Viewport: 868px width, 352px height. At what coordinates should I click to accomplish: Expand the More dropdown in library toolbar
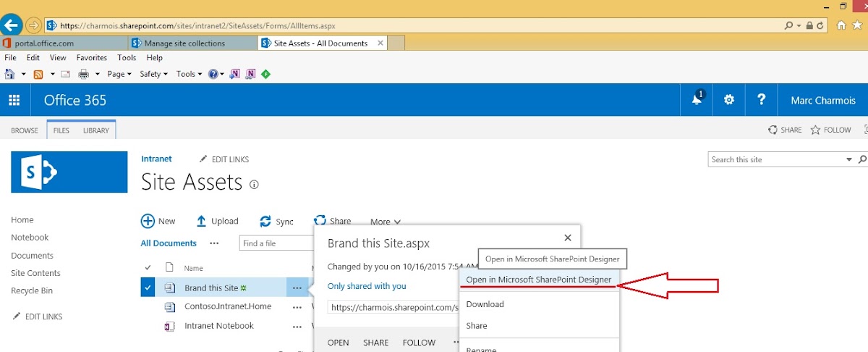click(x=385, y=222)
